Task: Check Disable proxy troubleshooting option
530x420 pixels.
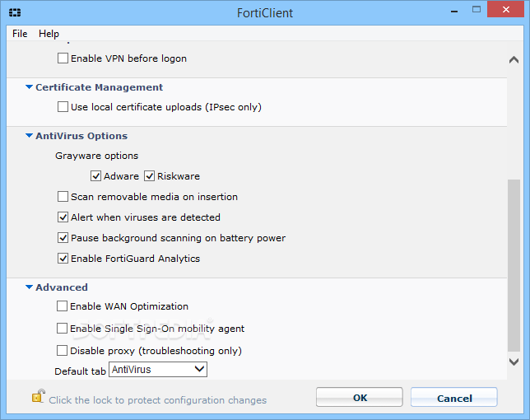Action: tap(62, 351)
